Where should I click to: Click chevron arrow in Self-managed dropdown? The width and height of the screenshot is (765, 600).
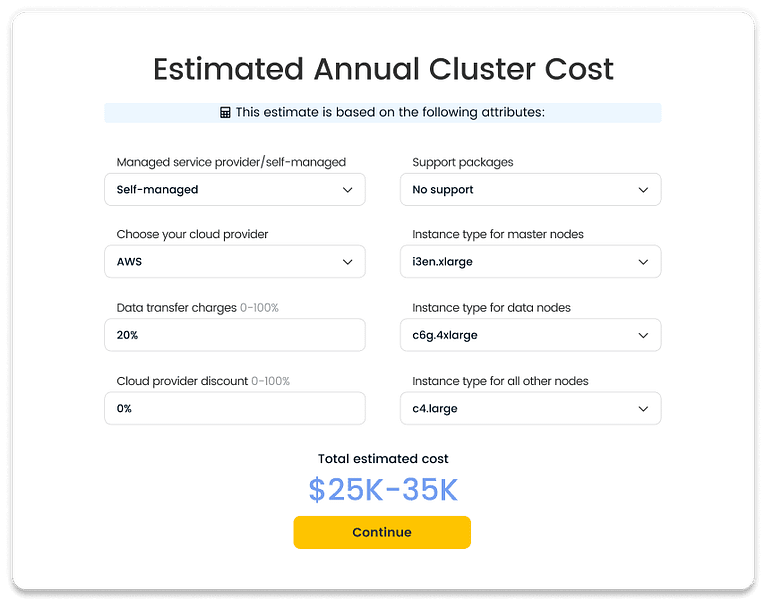tap(347, 190)
